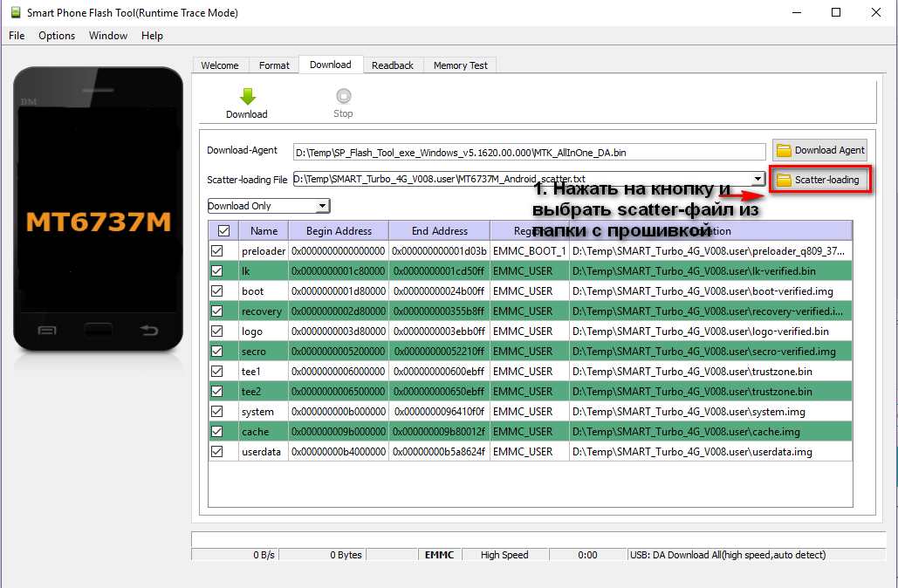898x588 pixels.
Task: Click begin address 0x0000000001c80000 cell
Action: click(x=339, y=270)
